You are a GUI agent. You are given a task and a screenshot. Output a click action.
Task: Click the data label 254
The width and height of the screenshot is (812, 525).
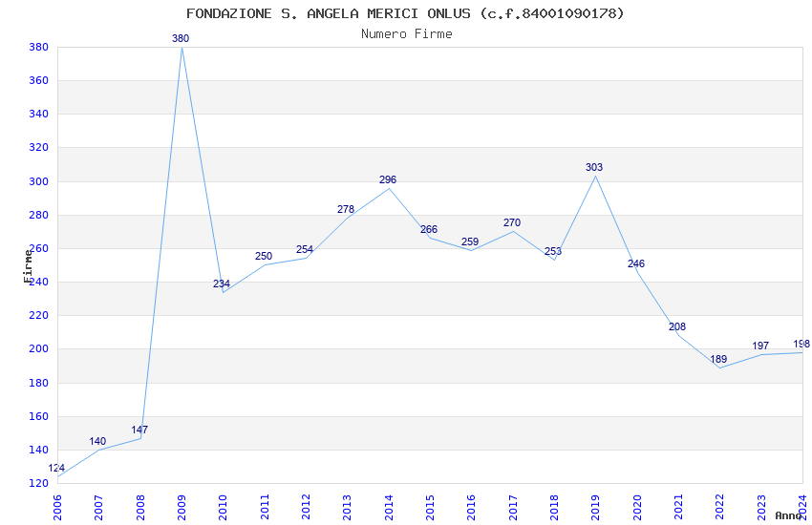pos(305,249)
